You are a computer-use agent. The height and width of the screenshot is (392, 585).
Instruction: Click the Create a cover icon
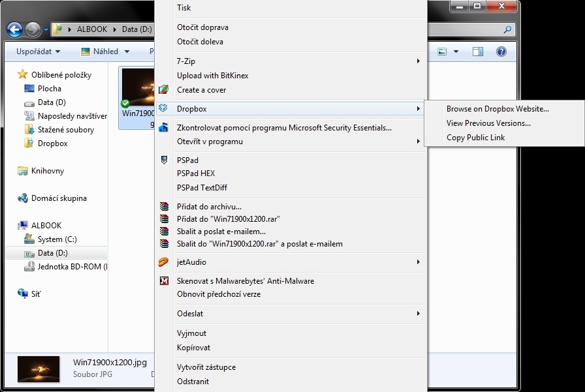pos(163,90)
